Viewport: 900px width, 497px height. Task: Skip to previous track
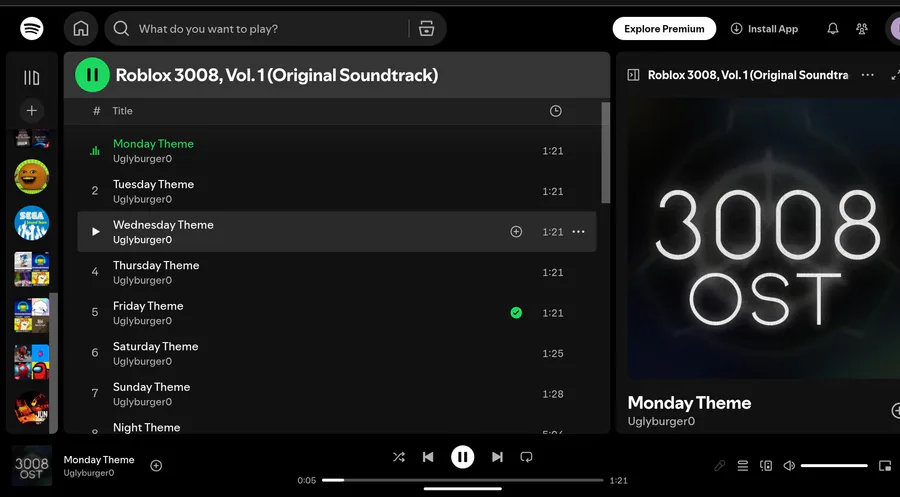point(428,457)
